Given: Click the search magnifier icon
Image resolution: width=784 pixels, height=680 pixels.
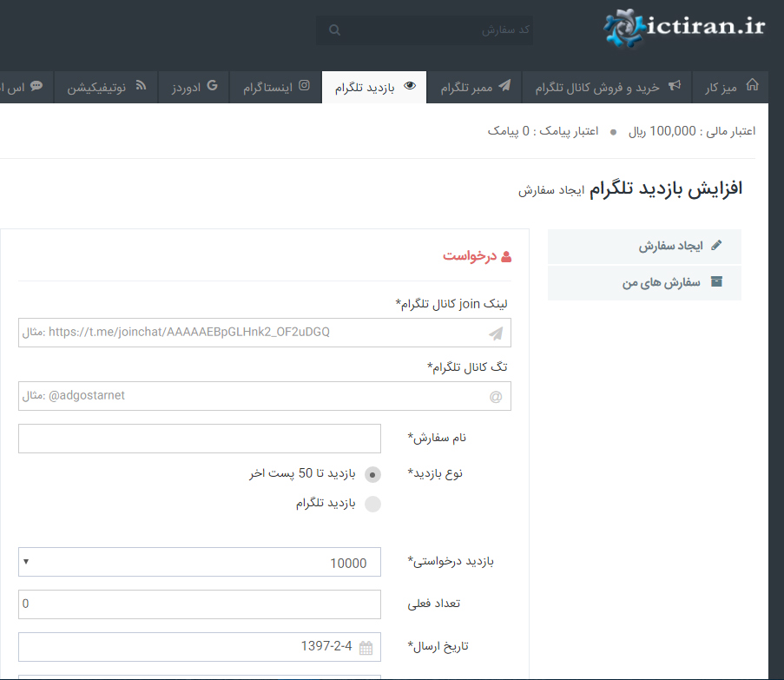Looking at the screenshot, I should pyautogui.click(x=334, y=30).
